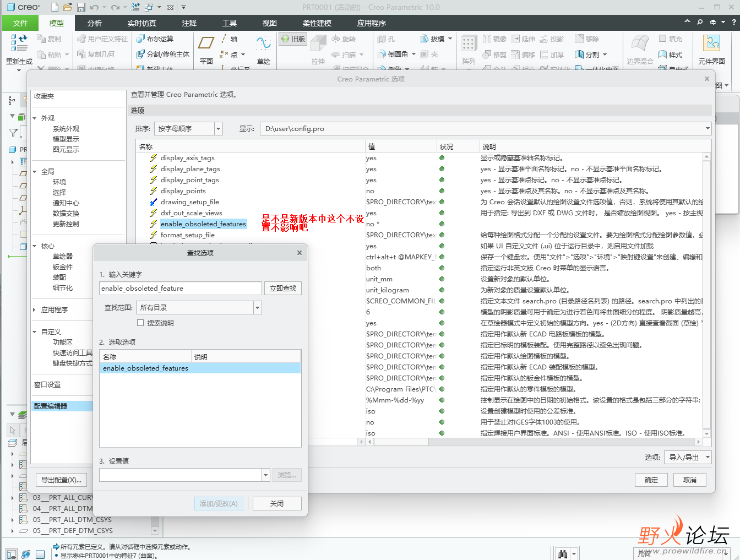The image size is (740, 560).
Task: Click the options list vertical scrollbar
Action: [706, 295]
